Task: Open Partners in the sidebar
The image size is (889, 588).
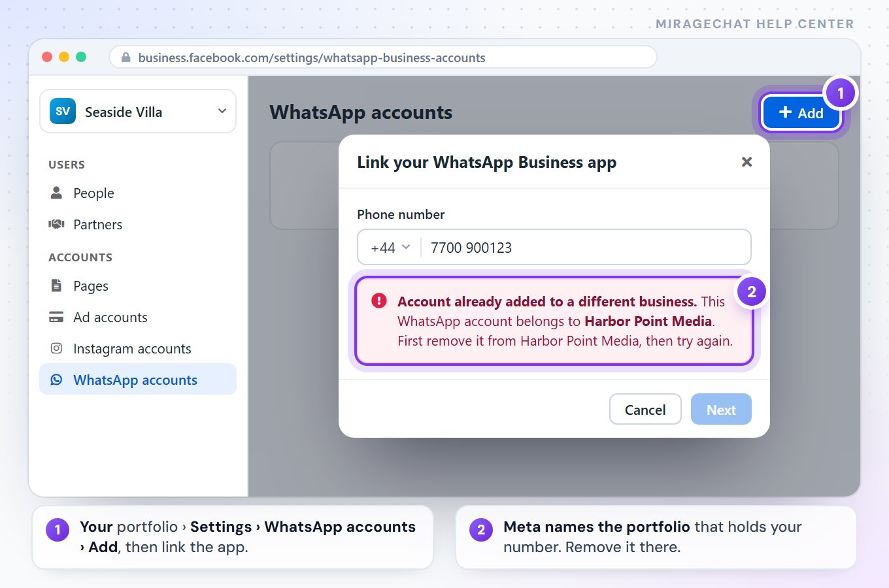Action: click(x=138, y=224)
